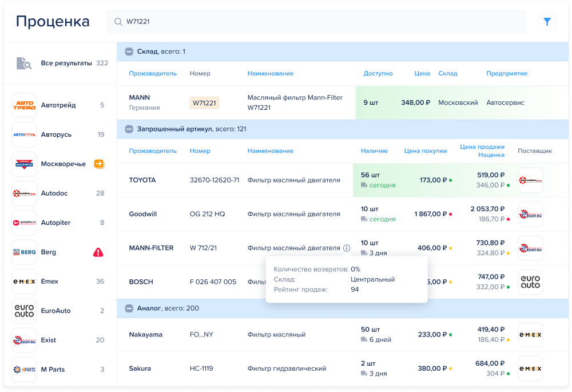Select Автотрейд supplier logo
Viewport: 572px width, 392px height.
coord(25,105)
